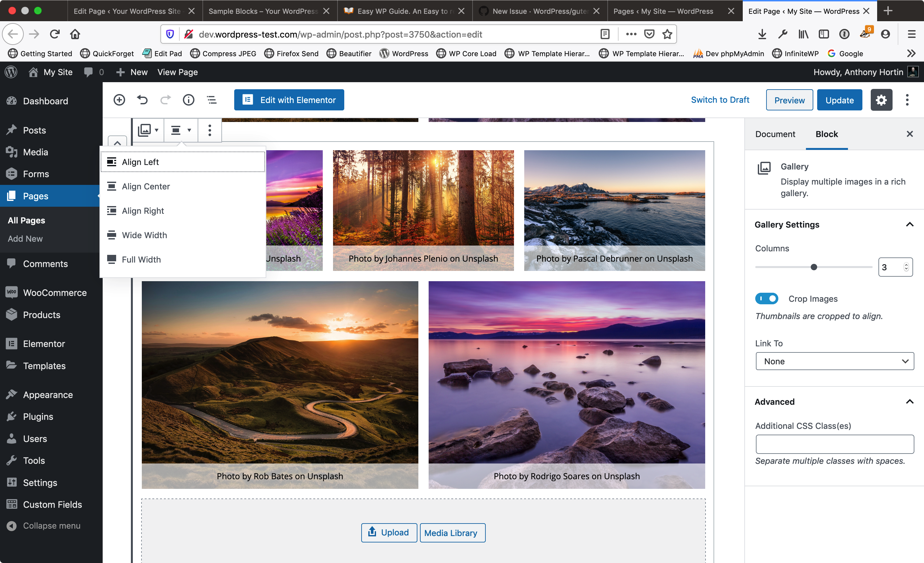Select the Rob Bates hills photo
Screen dimensions: 924x563
tap(280, 385)
